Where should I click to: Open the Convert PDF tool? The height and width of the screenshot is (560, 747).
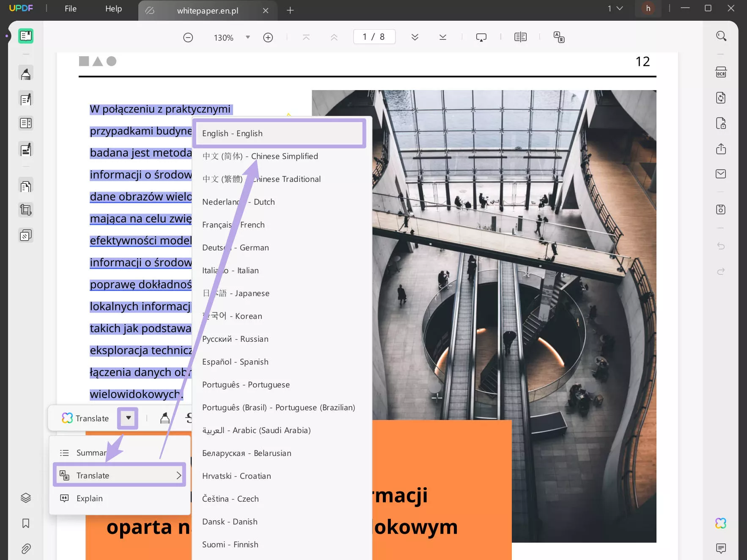[x=721, y=98]
